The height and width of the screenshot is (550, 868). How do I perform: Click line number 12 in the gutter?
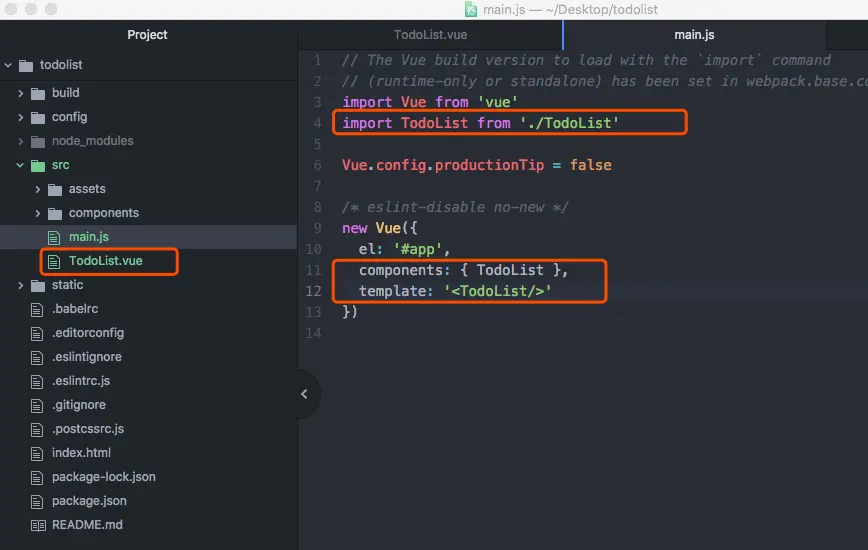coord(313,291)
